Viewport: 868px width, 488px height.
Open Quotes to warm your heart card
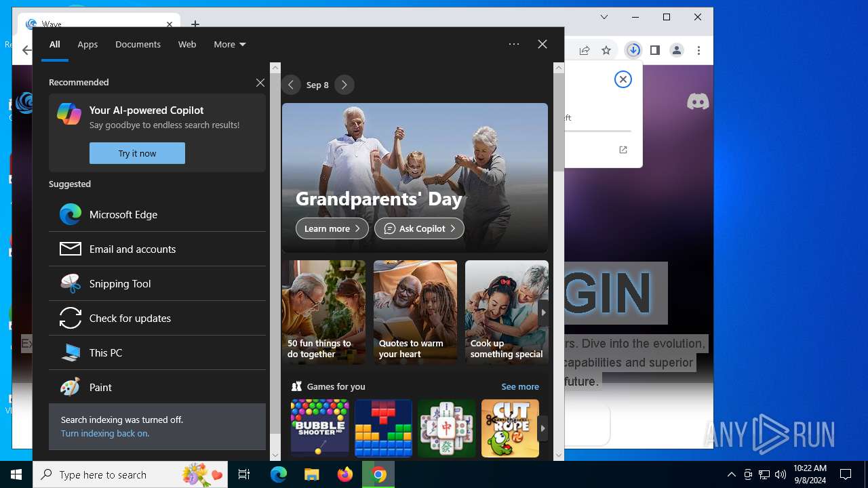coord(415,312)
